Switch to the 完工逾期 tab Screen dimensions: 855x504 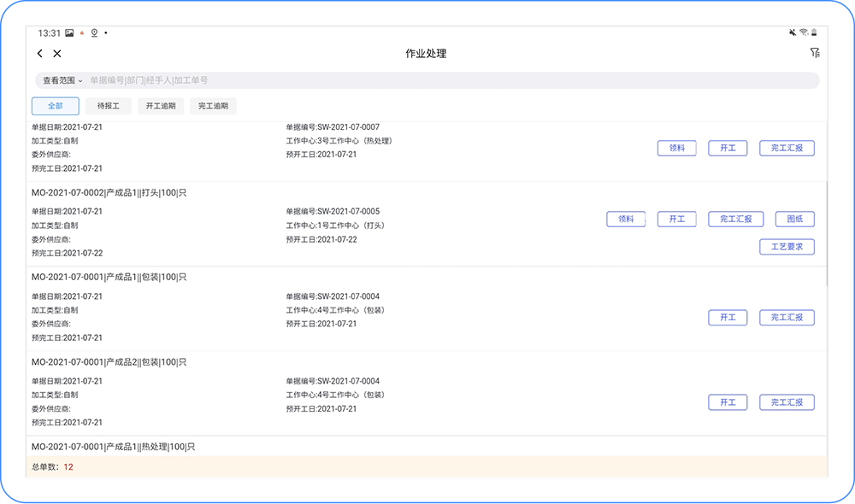[x=213, y=106]
